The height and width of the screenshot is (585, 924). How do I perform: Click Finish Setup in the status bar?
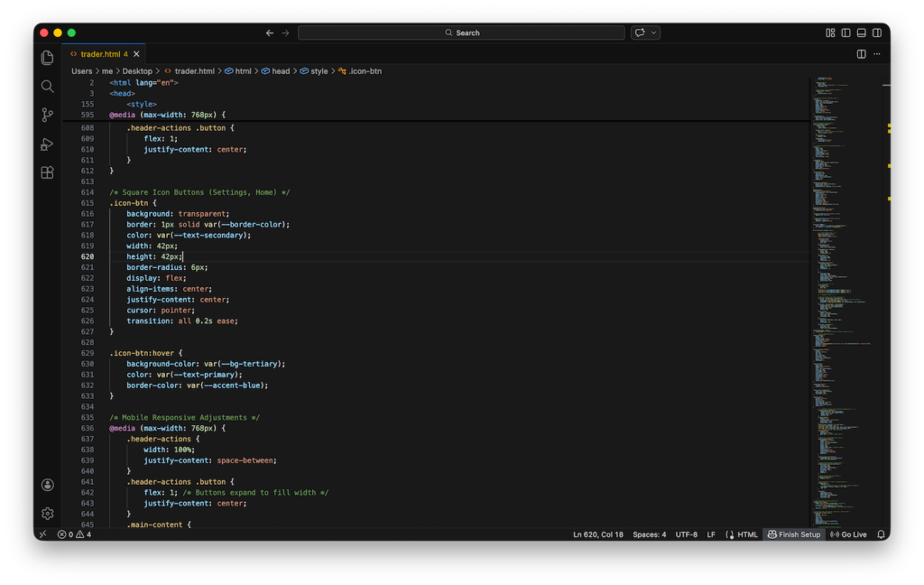tap(794, 534)
